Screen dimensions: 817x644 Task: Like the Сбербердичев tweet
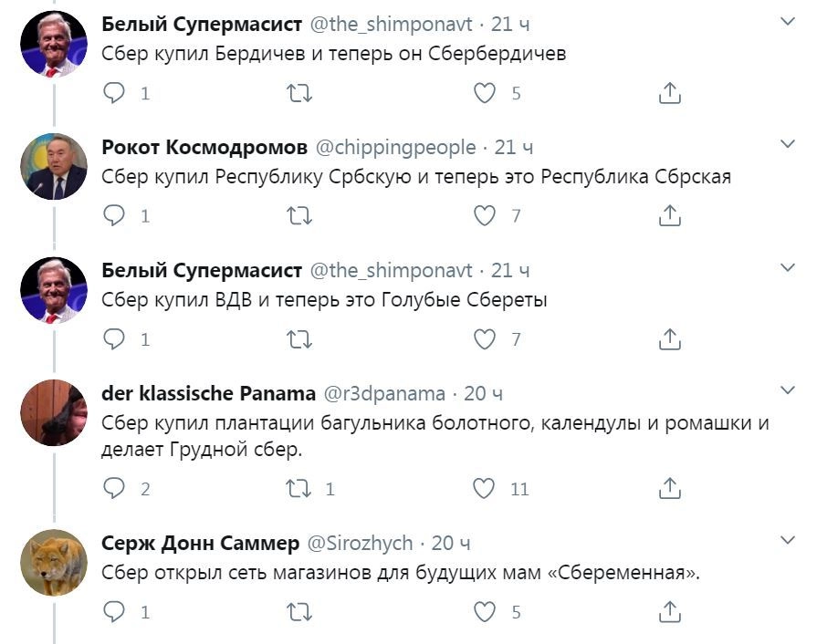(485, 92)
